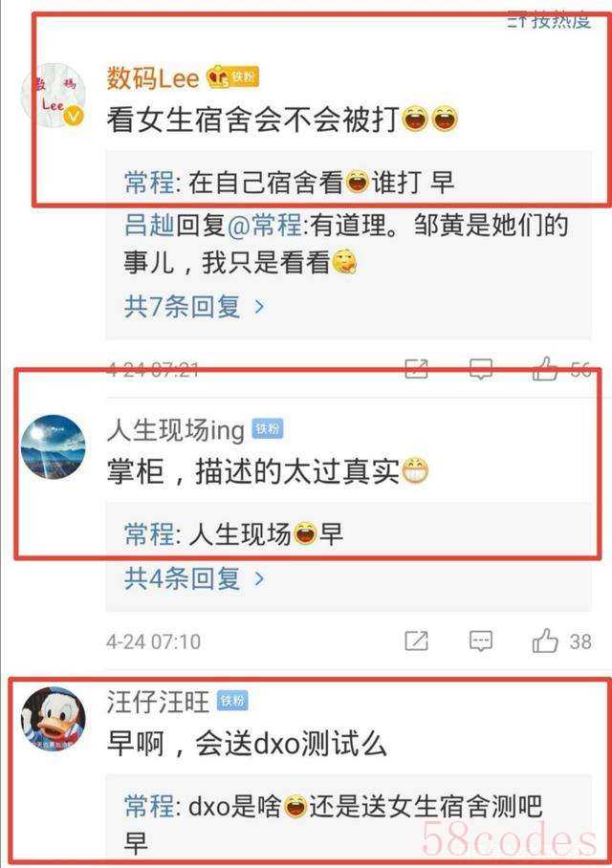Like the comment with 38 likes

(x=544, y=640)
